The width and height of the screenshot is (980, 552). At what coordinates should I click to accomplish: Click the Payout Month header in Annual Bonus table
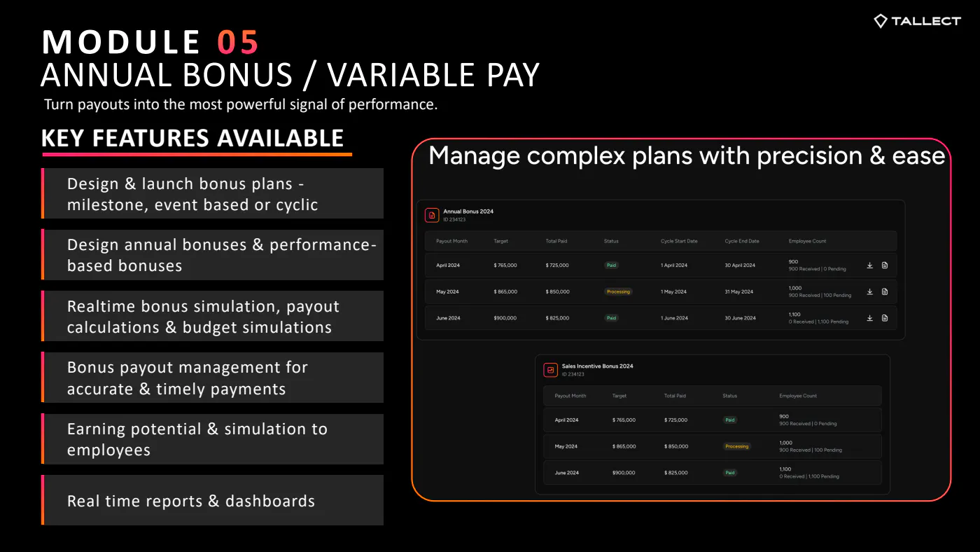451,241
